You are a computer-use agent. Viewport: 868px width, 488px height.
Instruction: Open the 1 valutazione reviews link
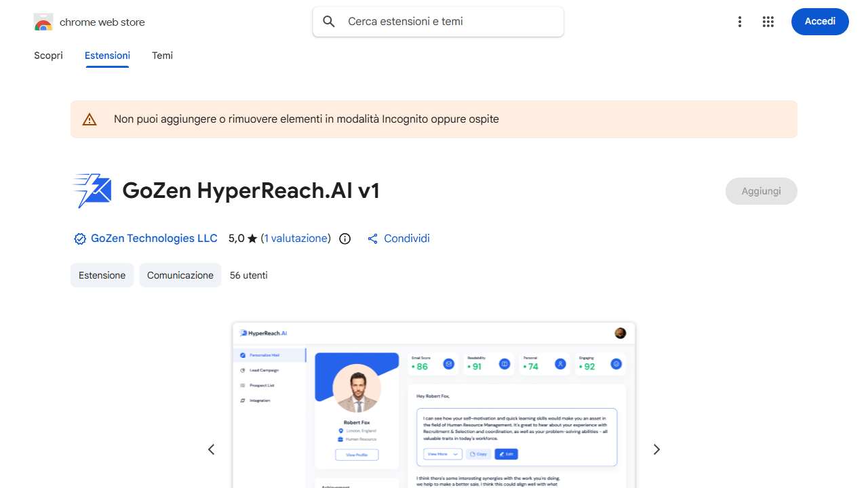(x=296, y=239)
